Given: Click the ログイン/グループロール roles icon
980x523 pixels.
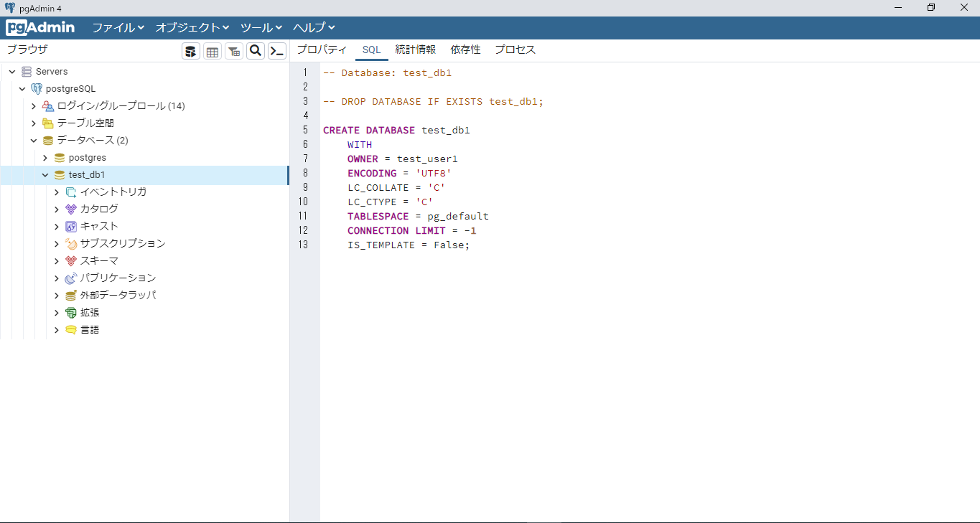Looking at the screenshot, I should coord(48,106).
